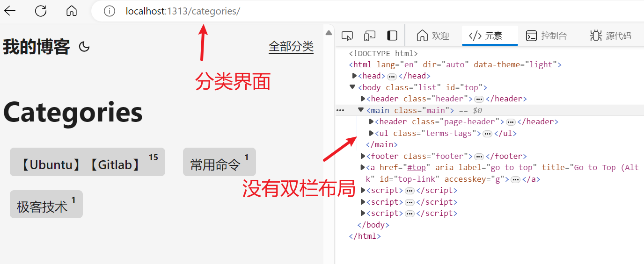Click the page scrollbar up arrow

pyautogui.click(x=329, y=33)
